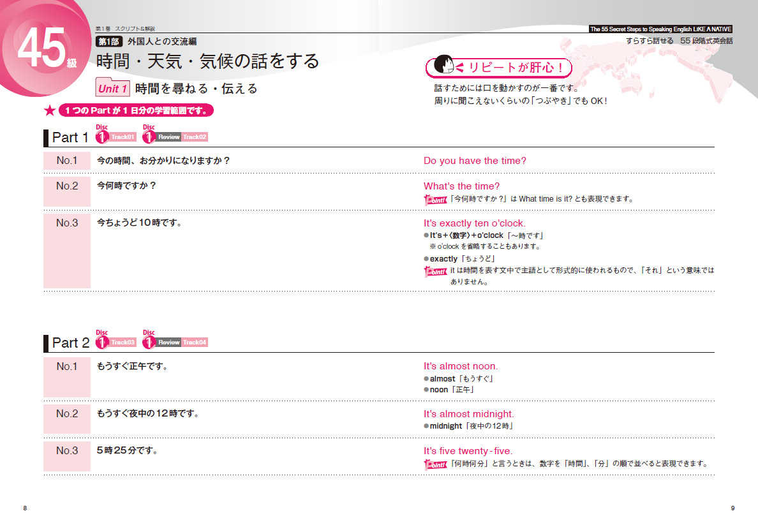Click the Point! icon under What's the time?
Screen dimensions: 758x532
point(435,200)
